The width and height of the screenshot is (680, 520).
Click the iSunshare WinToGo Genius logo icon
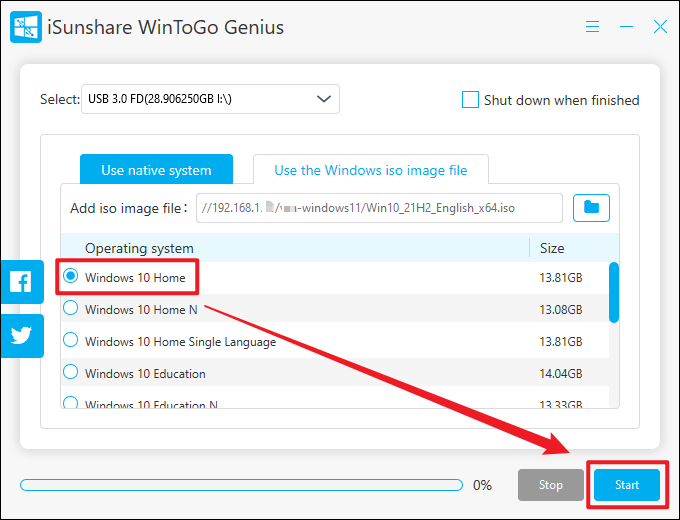tap(26, 27)
